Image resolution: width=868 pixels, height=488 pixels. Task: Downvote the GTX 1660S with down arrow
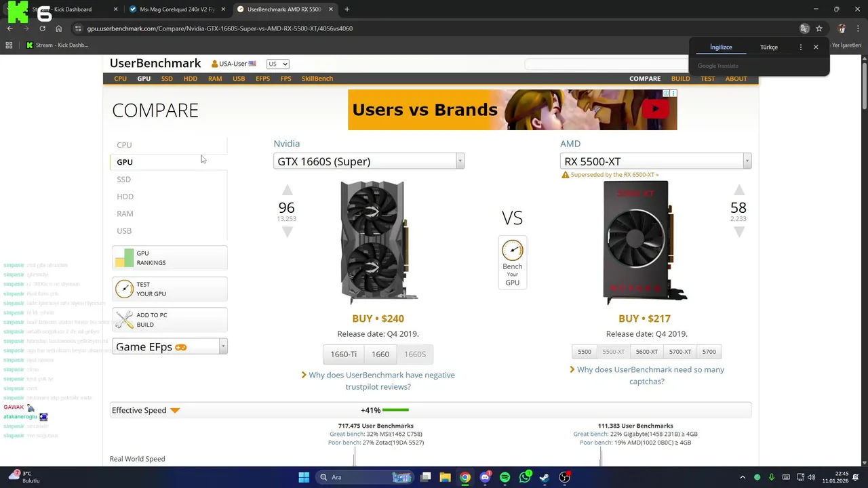coord(287,232)
